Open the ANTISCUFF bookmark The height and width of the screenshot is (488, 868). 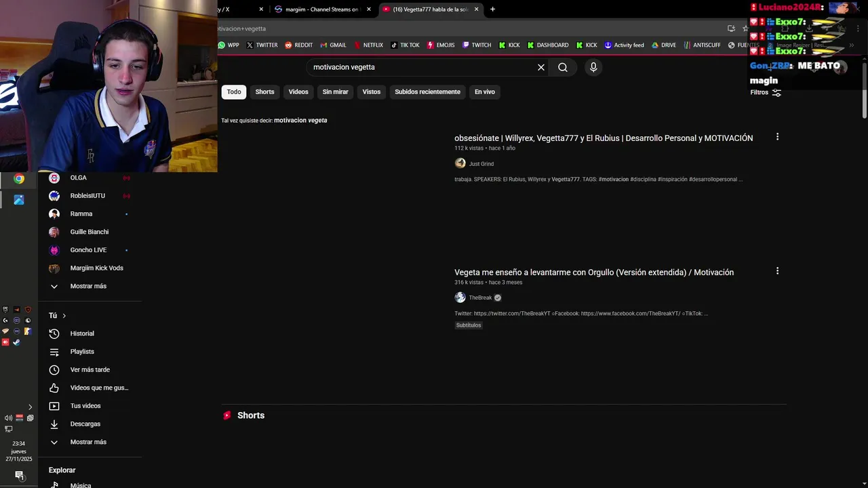point(702,45)
